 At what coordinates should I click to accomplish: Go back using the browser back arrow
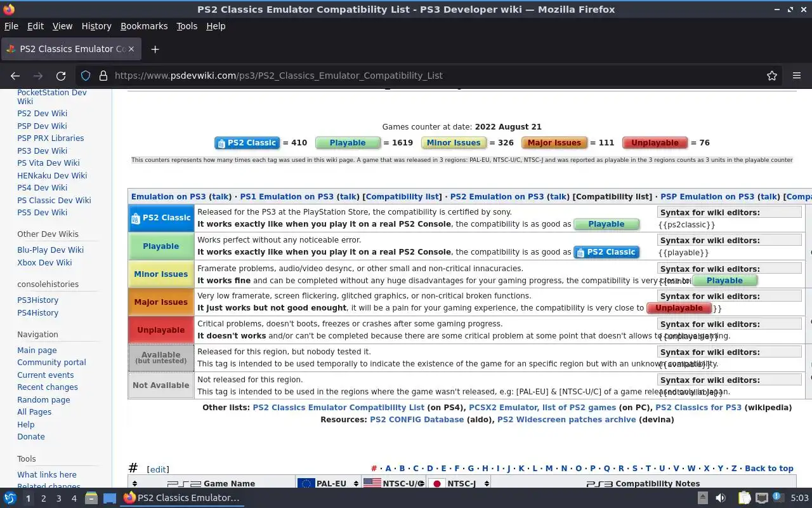(x=15, y=76)
